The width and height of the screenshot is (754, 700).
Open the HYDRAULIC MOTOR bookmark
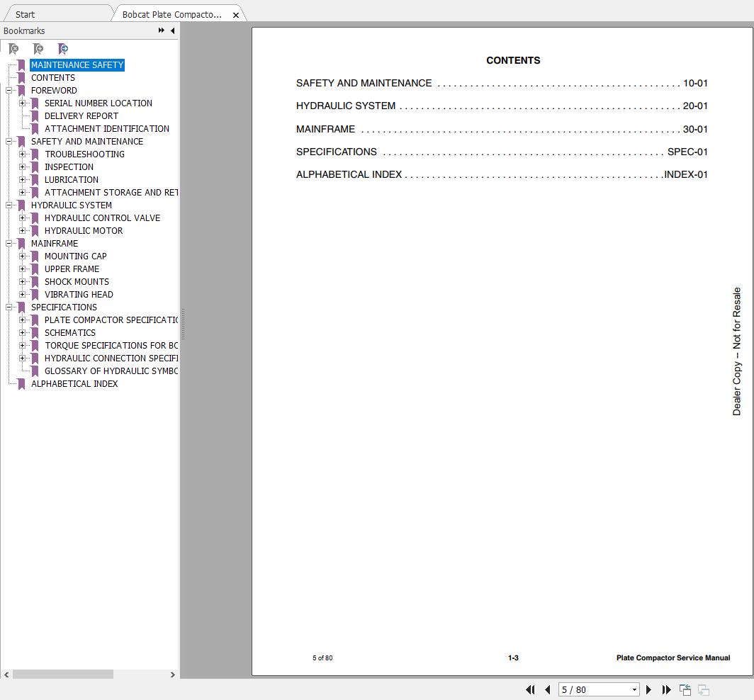(84, 231)
